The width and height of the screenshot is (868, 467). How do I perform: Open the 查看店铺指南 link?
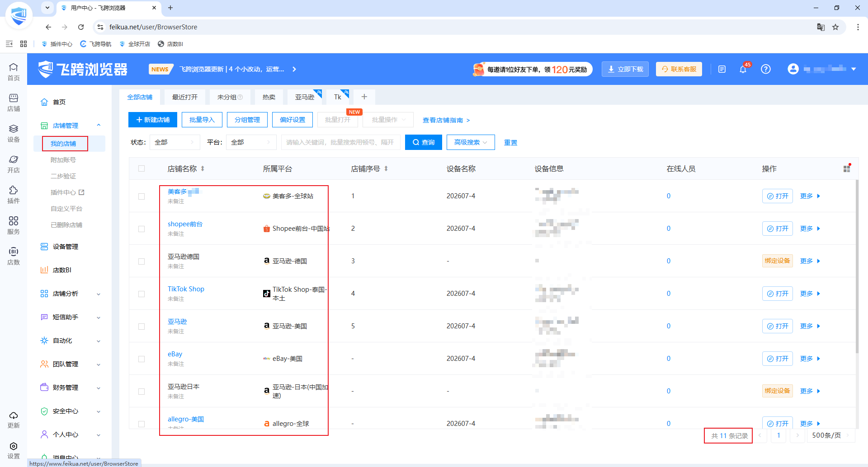click(446, 120)
